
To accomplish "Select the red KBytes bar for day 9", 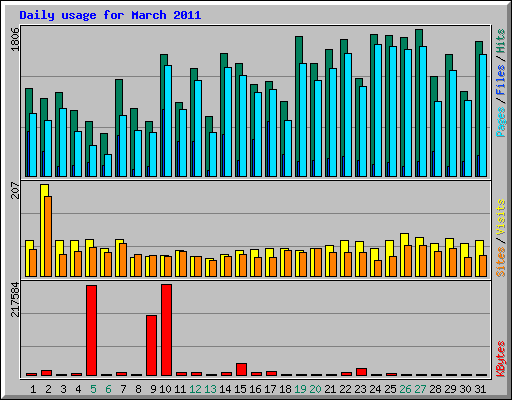I will (x=151, y=345).
